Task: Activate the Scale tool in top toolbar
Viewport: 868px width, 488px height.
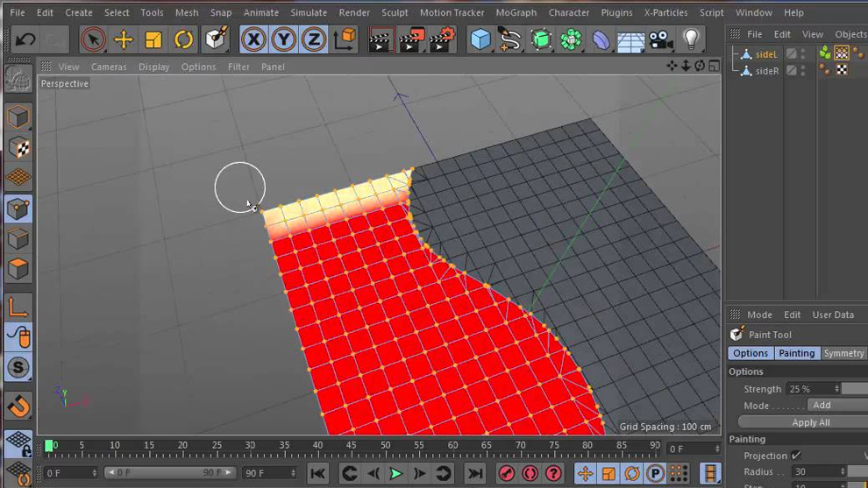Action: click(153, 39)
